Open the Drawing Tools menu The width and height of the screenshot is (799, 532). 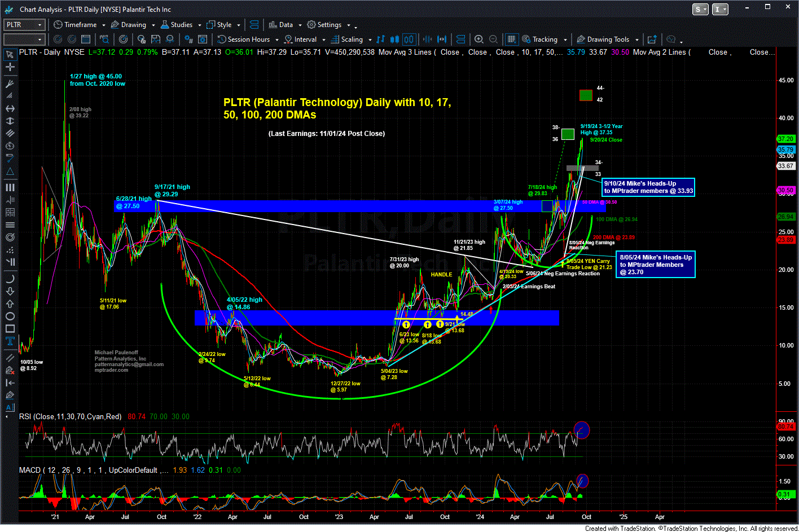click(603, 39)
